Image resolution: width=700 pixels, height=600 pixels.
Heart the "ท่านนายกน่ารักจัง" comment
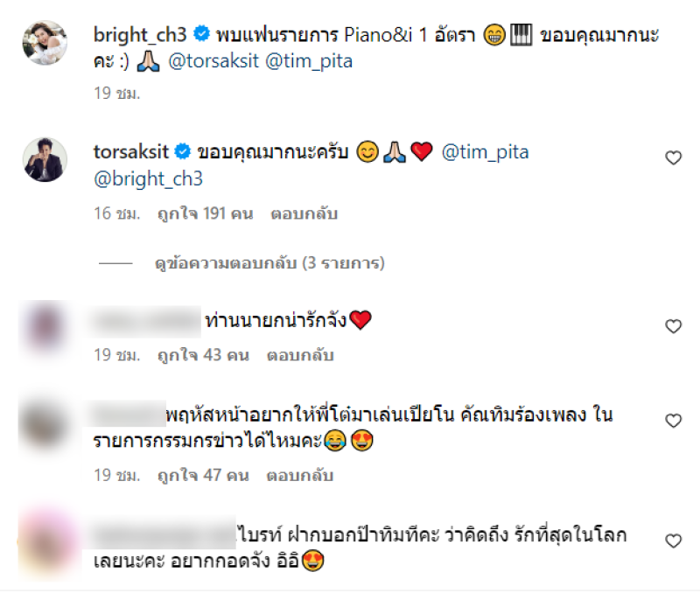coord(673,326)
